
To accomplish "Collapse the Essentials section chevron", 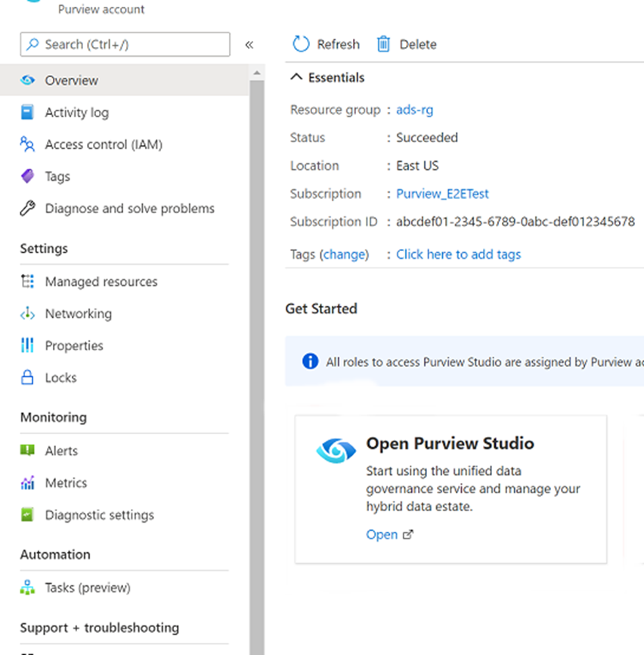I will 296,77.
